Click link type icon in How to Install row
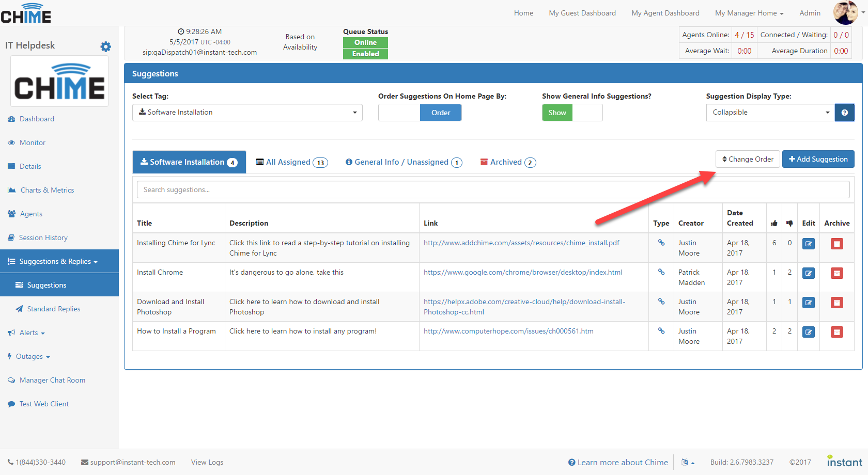868x475 pixels. click(661, 330)
